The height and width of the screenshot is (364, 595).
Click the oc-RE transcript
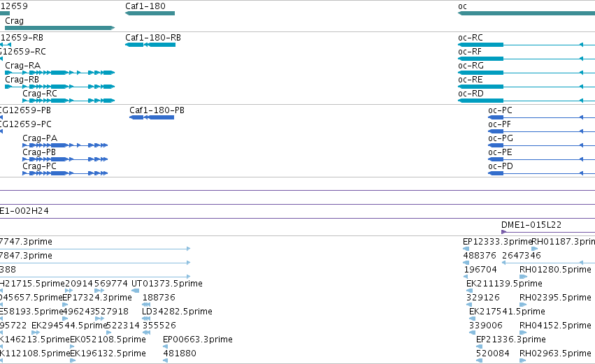tap(526, 87)
